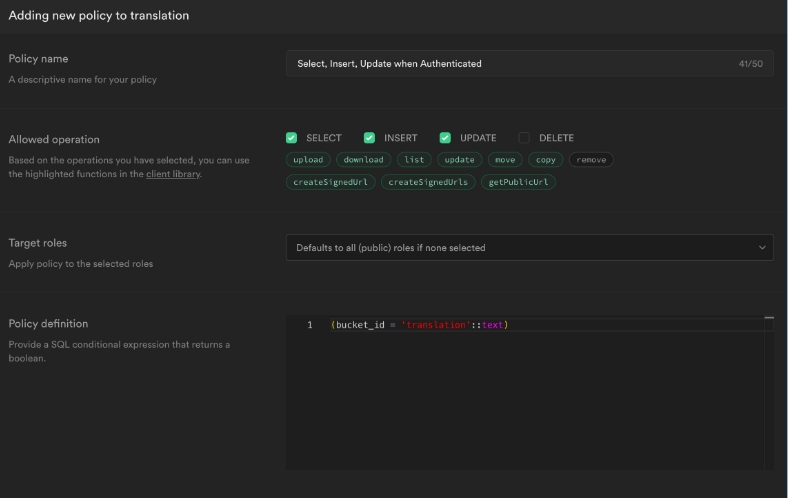788x498 pixels.
Task: Click the getPublicUrl function tag
Action: pos(518,182)
